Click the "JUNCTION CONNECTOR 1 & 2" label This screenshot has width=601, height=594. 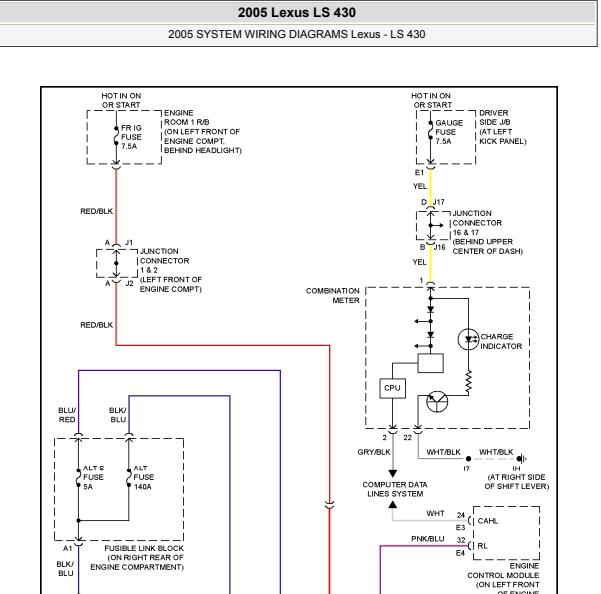tap(171, 270)
